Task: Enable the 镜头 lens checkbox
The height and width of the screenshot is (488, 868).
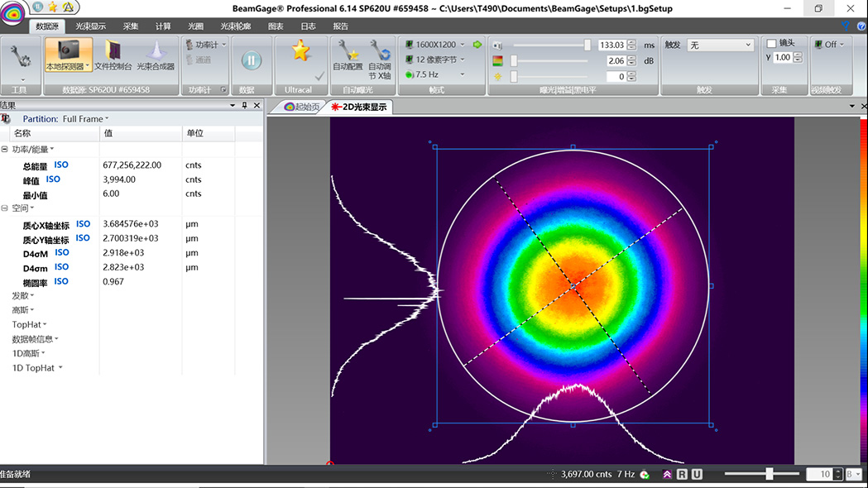Action: pyautogui.click(x=772, y=44)
